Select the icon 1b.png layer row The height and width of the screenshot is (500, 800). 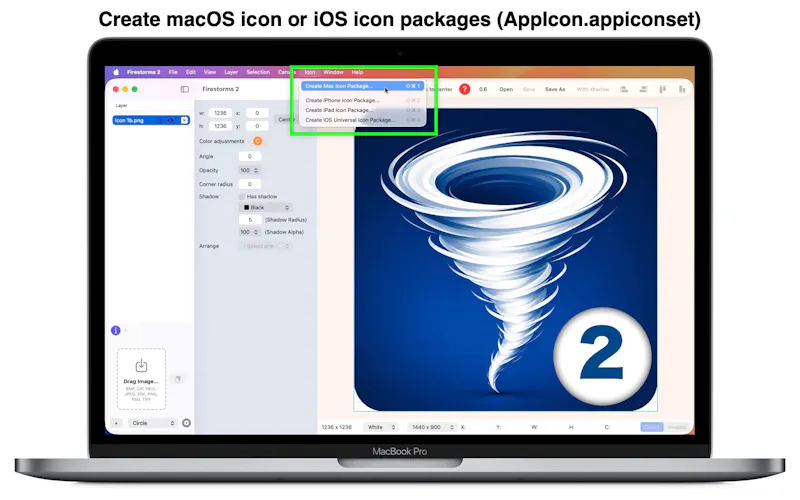click(151, 120)
